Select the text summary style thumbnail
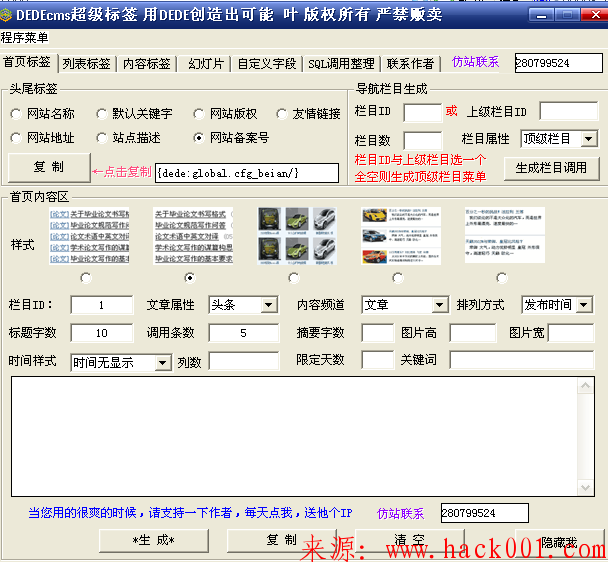The height and width of the screenshot is (562, 608). click(x=505, y=235)
